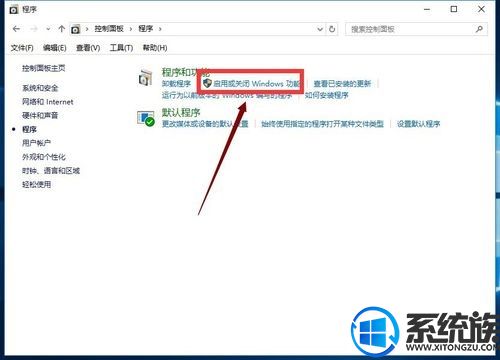Open the address bar history dropdown

pyautogui.click(x=320, y=29)
